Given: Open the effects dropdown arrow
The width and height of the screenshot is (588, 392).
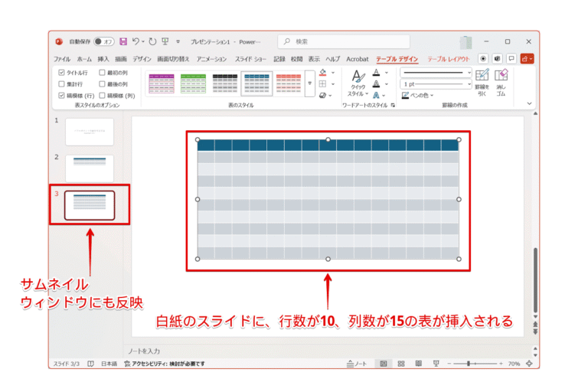Looking at the screenshot, I should point(331,96).
